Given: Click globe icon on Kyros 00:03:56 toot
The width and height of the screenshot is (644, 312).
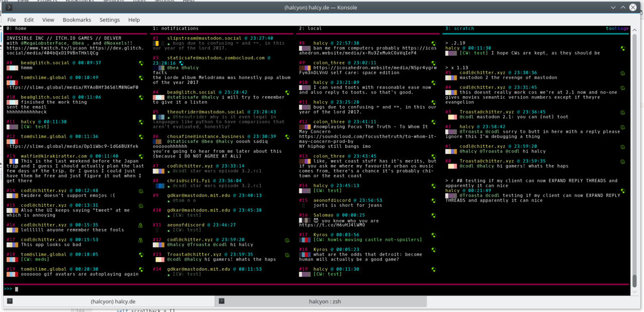Looking at the screenshot, I should [x=433, y=235].
